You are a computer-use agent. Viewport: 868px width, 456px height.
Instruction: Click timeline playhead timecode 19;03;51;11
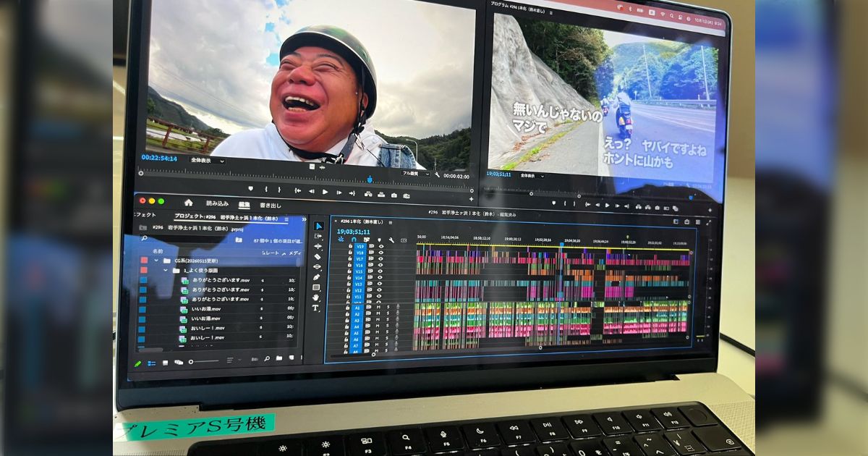[x=354, y=232]
